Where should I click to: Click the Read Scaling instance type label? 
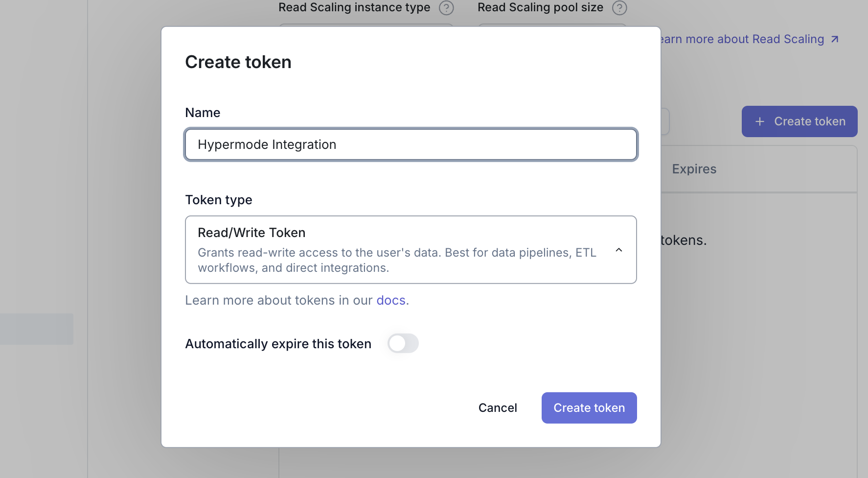coord(354,7)
